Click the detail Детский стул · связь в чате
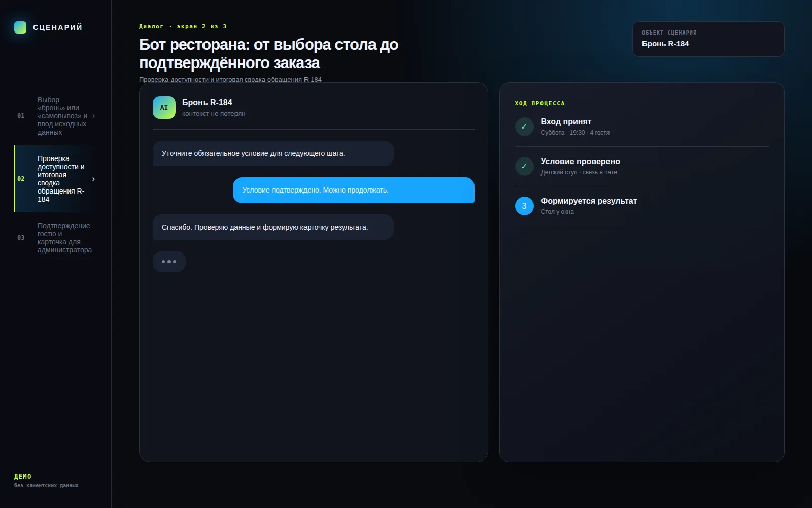The width and height of the screenshot is (812, 508). [x=579, y=172]
